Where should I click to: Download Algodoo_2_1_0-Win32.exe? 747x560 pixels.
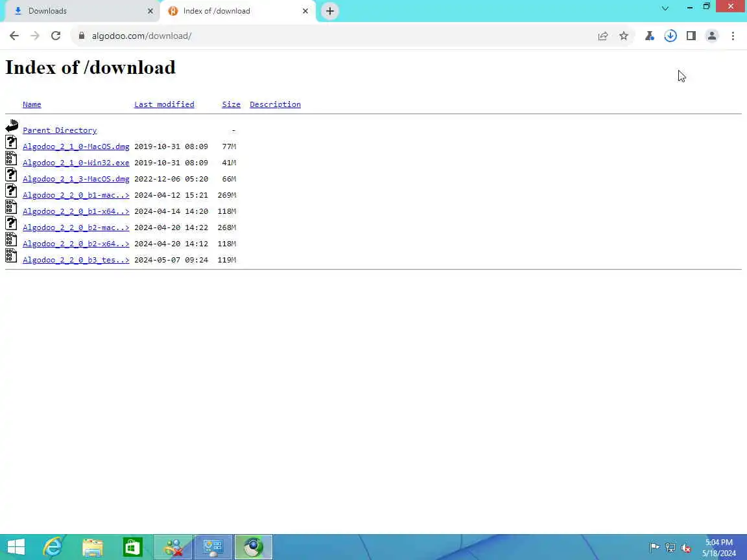coord(76,163)
